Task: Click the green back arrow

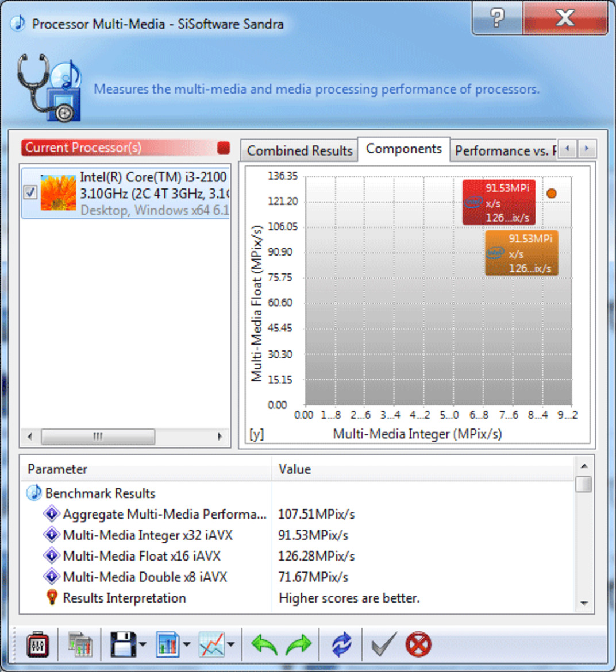Action: 264,644
